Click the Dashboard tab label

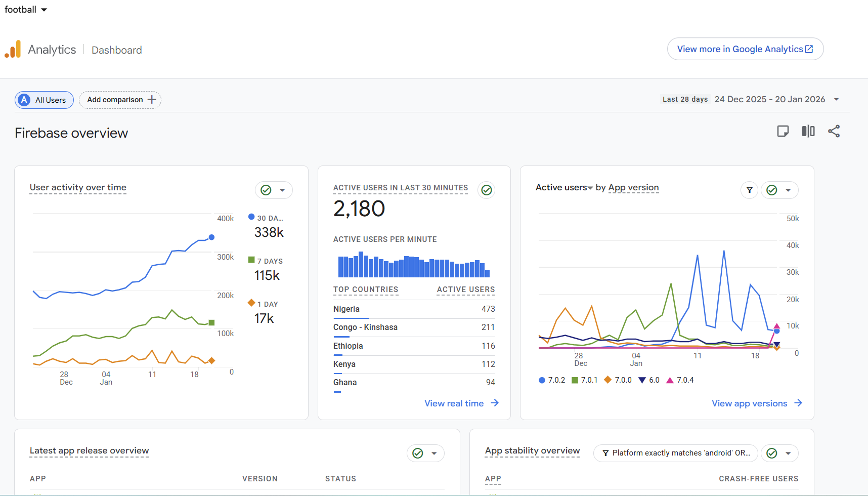pyautogui.click(x=117, y=50)
